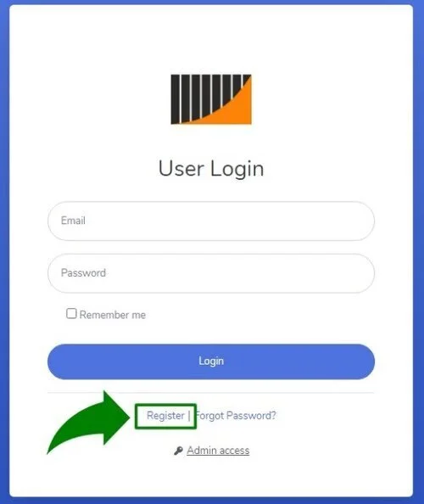Open the Register link
This screenshot has width=424, height=504.
(x=165, y=416)
